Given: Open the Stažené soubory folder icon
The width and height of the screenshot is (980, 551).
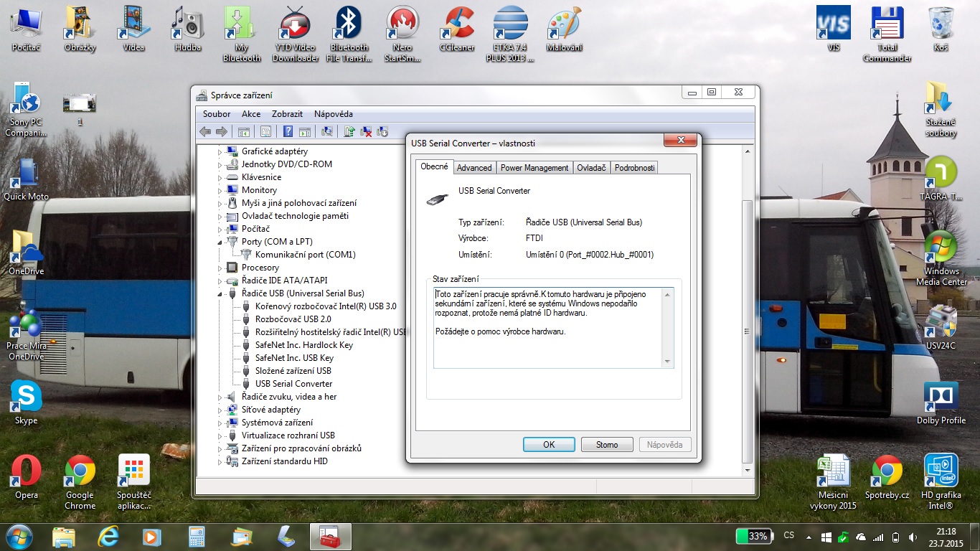Looking at the screenshot, I should 941,109.
